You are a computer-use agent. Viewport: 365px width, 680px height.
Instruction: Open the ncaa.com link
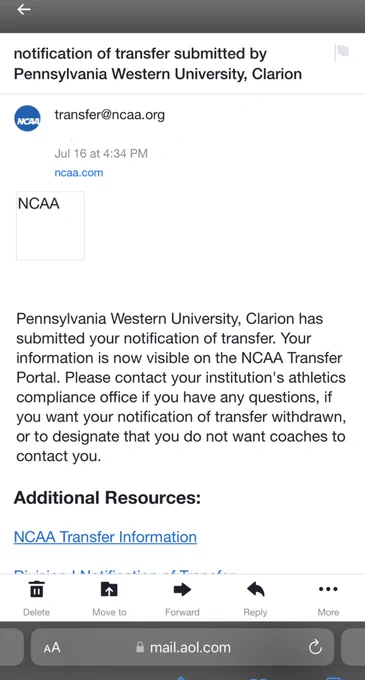pos(79,173)
